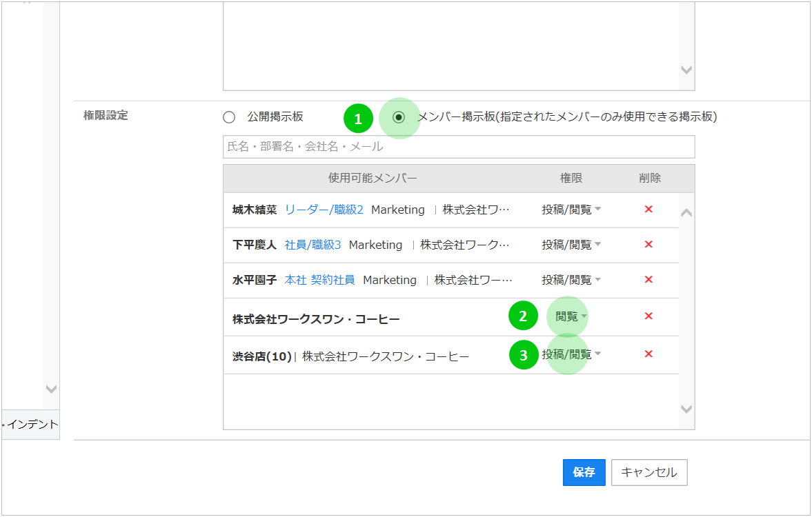Delete member 城木結菜 with red X
812x517 pixels.
[648, 210]
